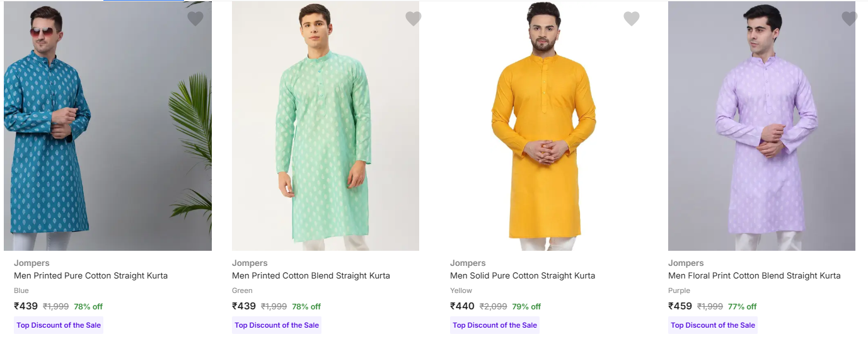This screenshot has width=868, height=339.
Task: Click the ₹440 price on yellow kurta
Action: click(462, 306)
